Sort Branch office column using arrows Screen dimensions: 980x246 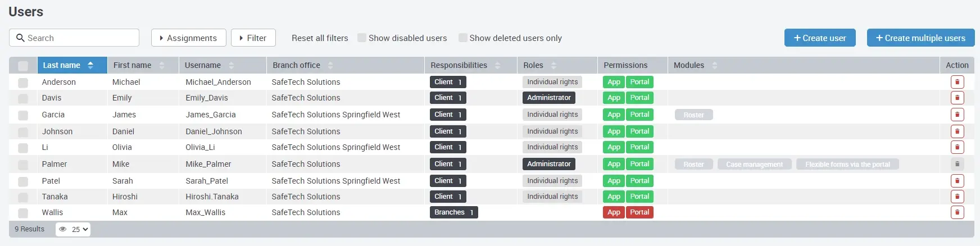tap(330, 66)
